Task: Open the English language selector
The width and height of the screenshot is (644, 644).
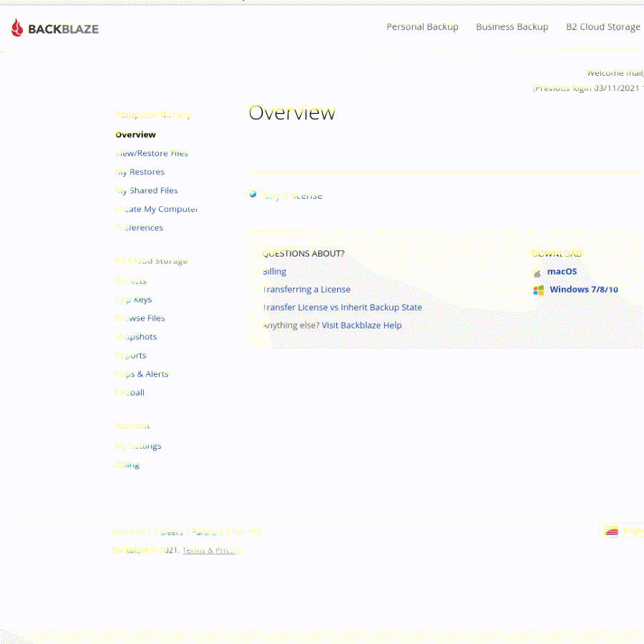Action: (x=621, y=531)
